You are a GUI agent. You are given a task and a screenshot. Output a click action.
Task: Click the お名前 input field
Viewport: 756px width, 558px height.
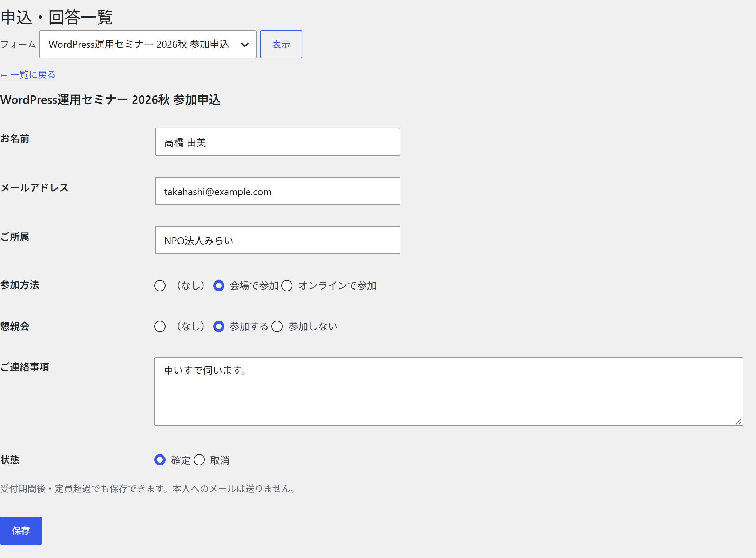pos(277,142)
